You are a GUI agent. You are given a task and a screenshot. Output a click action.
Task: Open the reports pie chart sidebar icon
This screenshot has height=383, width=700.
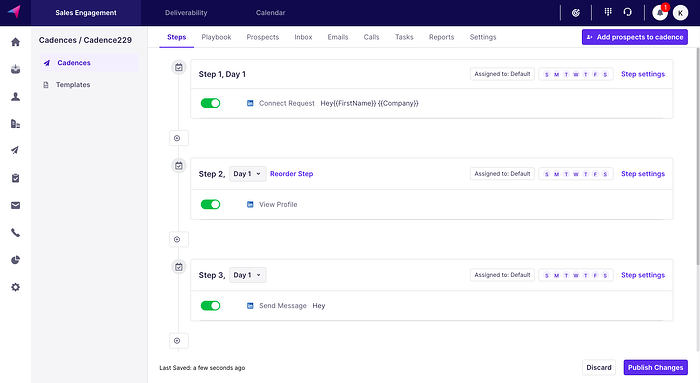pyautogui.click(x=16, y=260)
